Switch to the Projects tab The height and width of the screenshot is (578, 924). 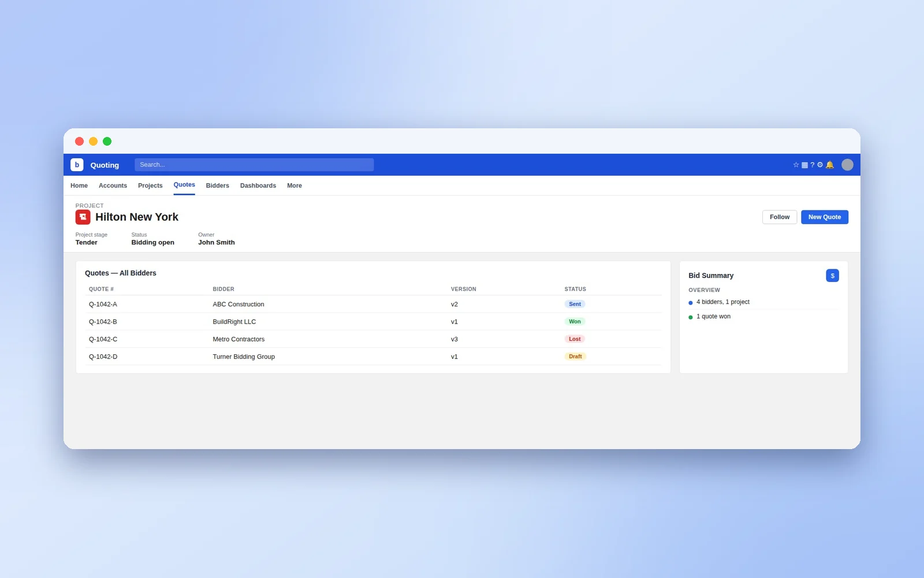(150, 186)
